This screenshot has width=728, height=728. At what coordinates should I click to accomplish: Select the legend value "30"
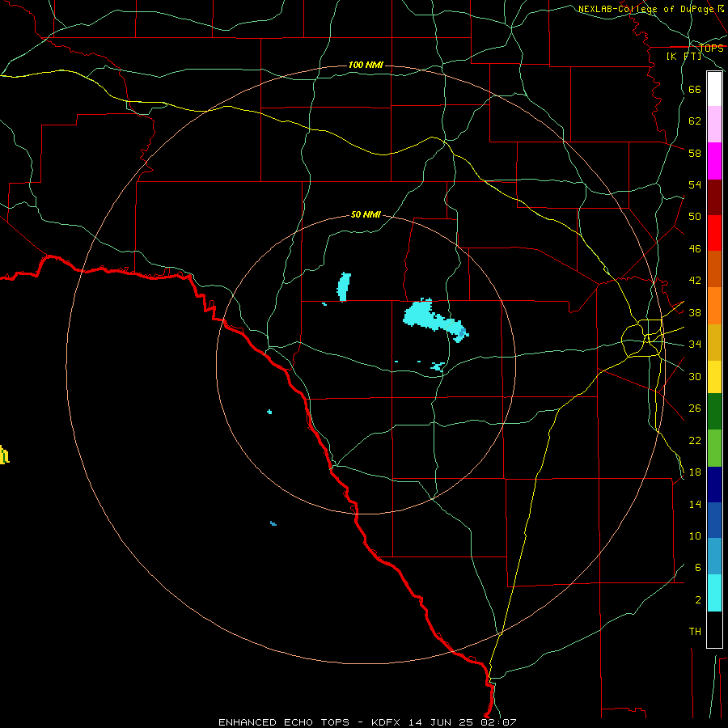[695, 376]
